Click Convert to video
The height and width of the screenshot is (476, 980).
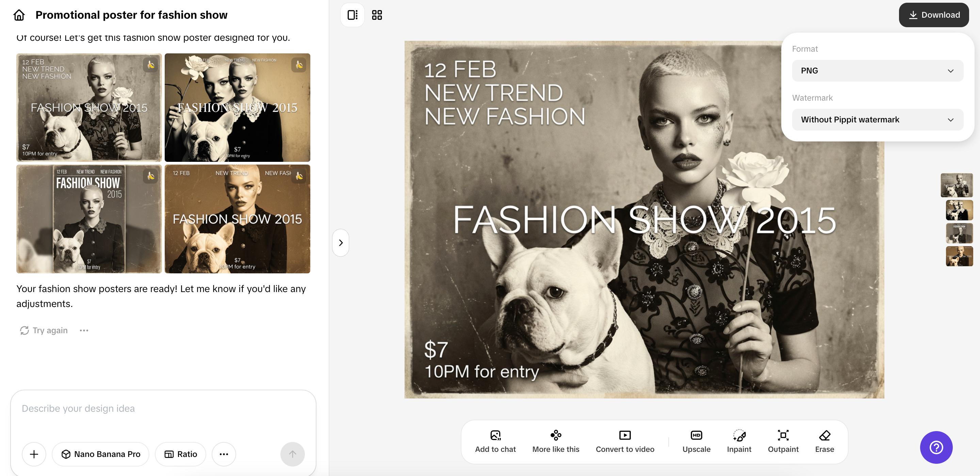click(x=624, y=441)
